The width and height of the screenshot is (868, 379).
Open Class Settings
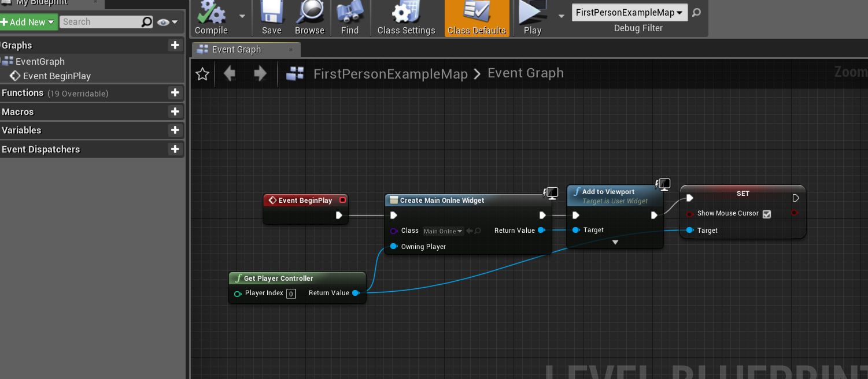[406, 14]
